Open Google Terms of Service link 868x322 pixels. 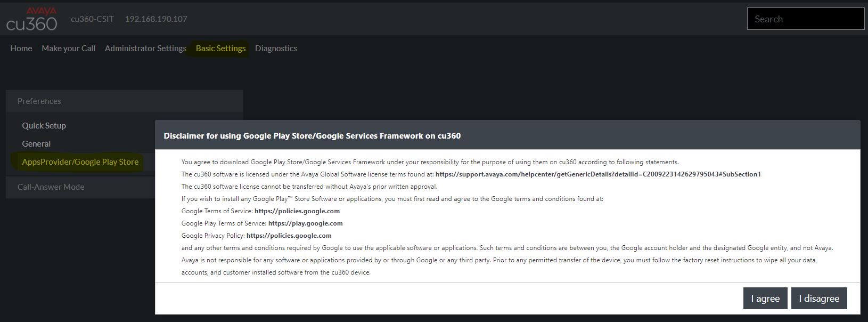(297, 211)
